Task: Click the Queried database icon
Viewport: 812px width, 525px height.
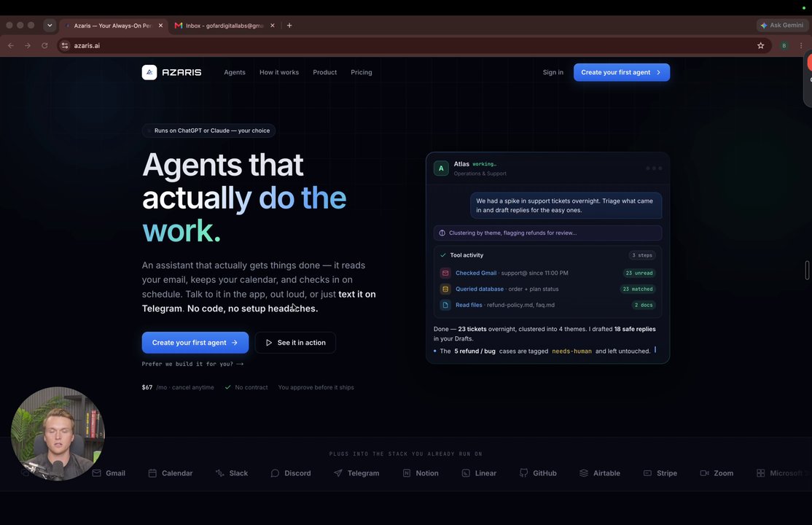Action: point(445,289)
